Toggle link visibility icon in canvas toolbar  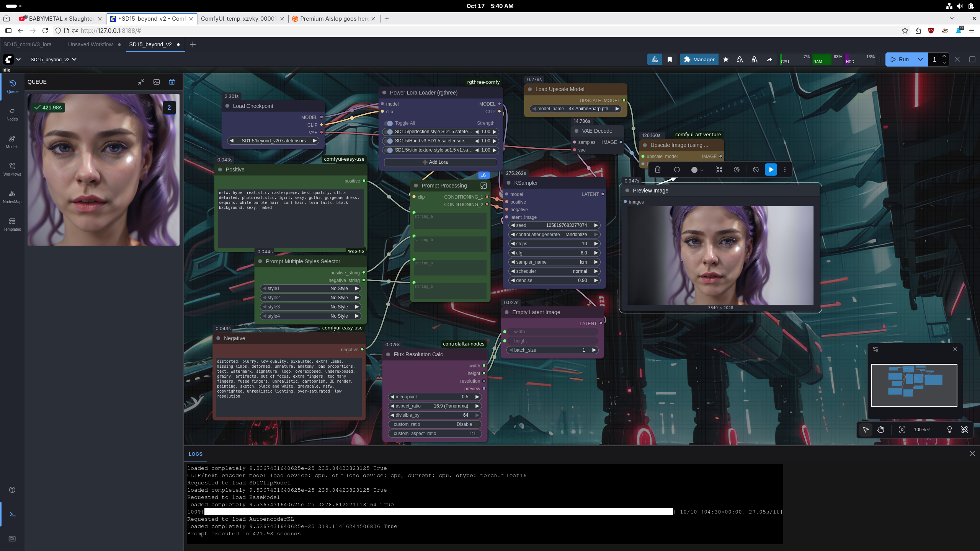[964, 429]
